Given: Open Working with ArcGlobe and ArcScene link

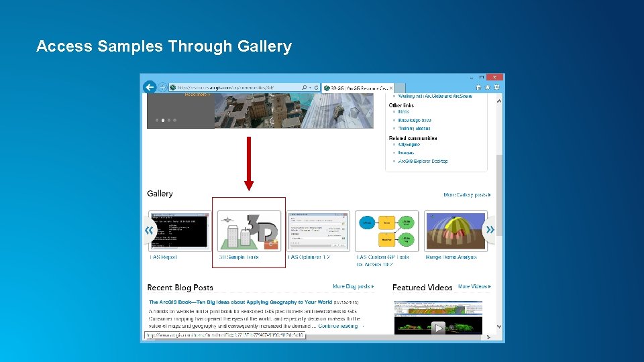Looking at the screenshot, I should [435, 96].
